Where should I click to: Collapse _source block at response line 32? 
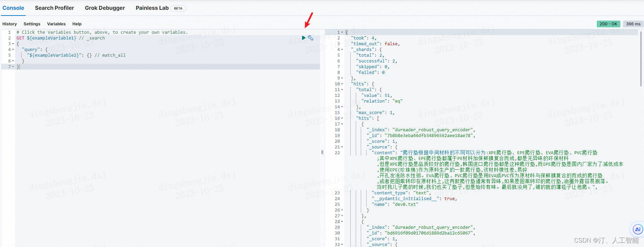(342, 245)
